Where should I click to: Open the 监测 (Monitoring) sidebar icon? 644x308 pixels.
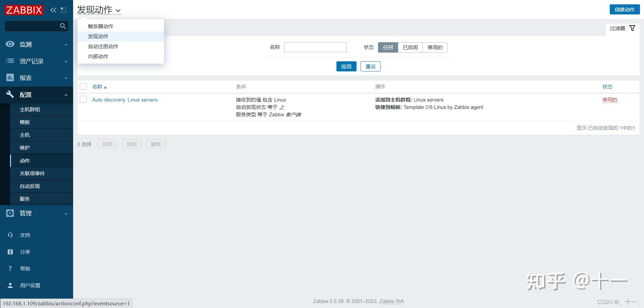tap(9, 44)
